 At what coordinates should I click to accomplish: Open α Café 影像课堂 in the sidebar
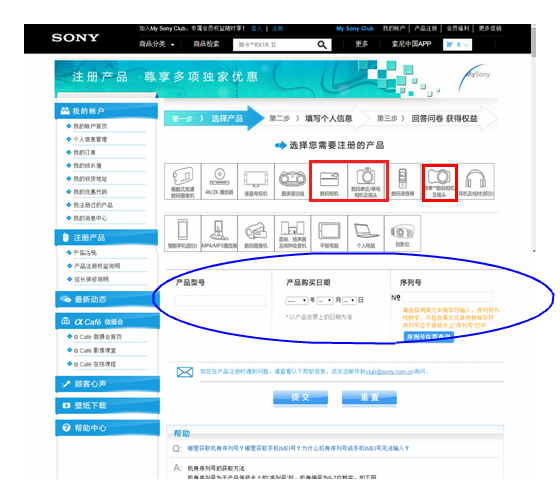tap(95, 351)
